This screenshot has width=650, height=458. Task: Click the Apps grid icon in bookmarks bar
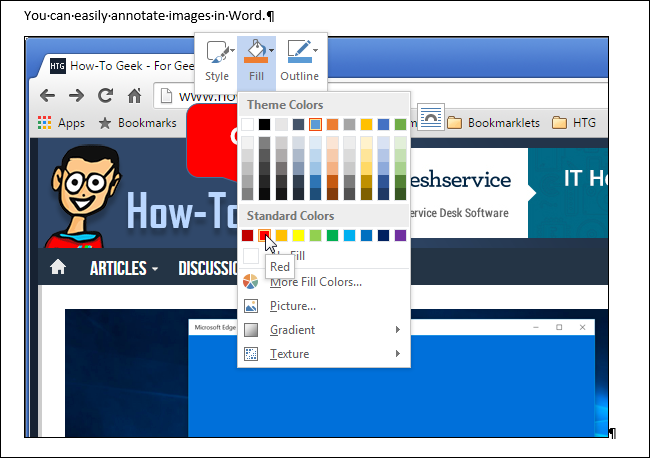(44, 123)
